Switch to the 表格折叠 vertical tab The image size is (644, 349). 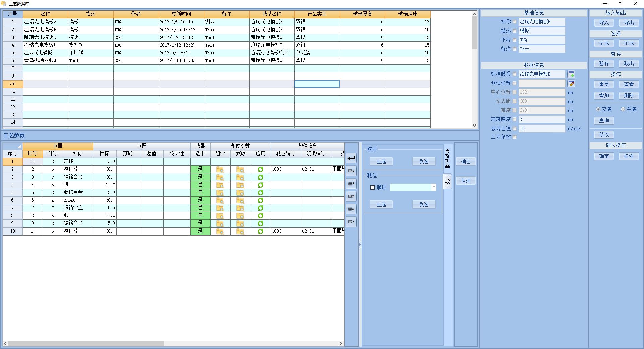448,158
